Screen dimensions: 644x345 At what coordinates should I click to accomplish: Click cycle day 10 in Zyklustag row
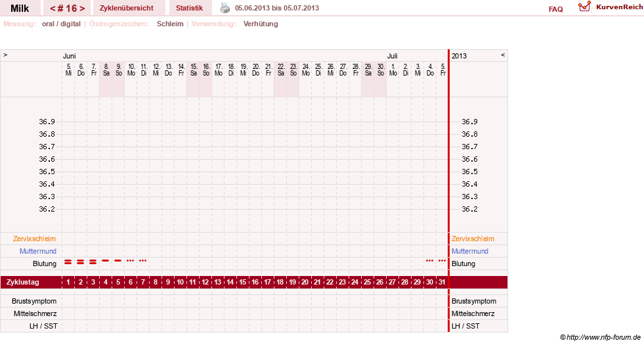(181, 282)
